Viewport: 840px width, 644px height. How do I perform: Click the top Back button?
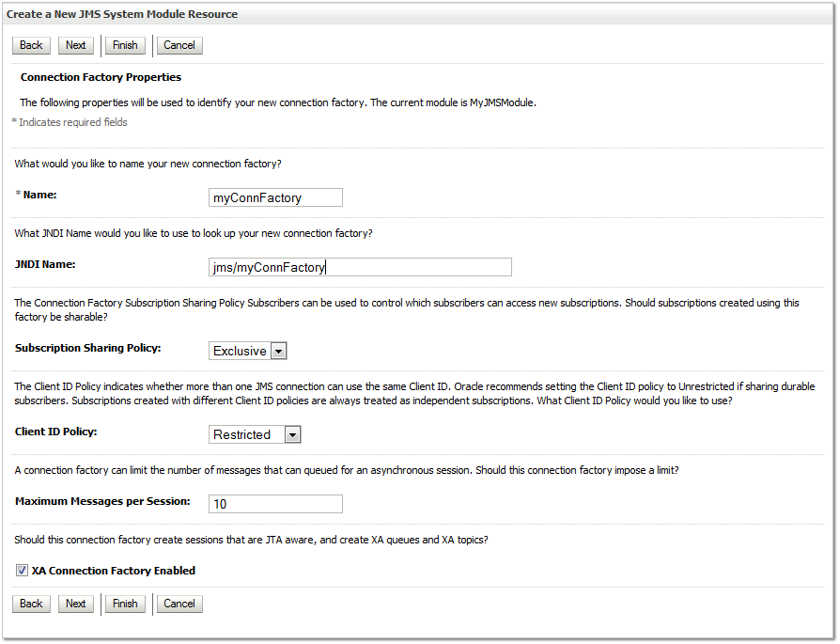pos(31,45)
